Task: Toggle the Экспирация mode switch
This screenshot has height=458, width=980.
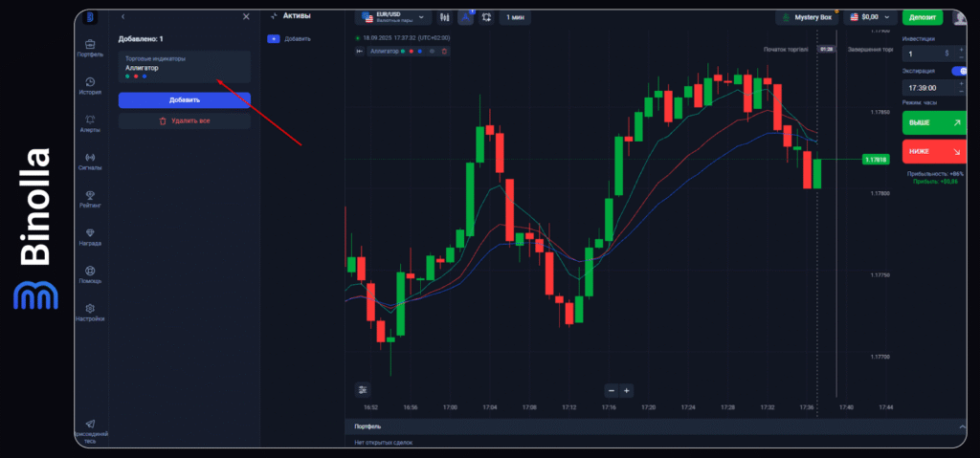Action: [x=958, y=71]
